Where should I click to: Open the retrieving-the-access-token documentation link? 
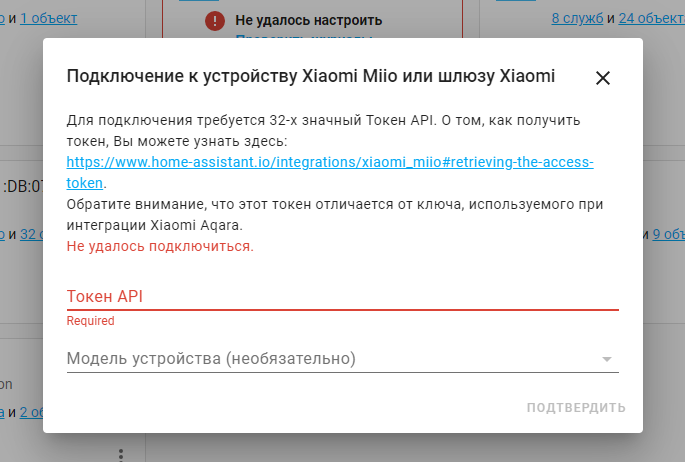(x=330, y=172)
